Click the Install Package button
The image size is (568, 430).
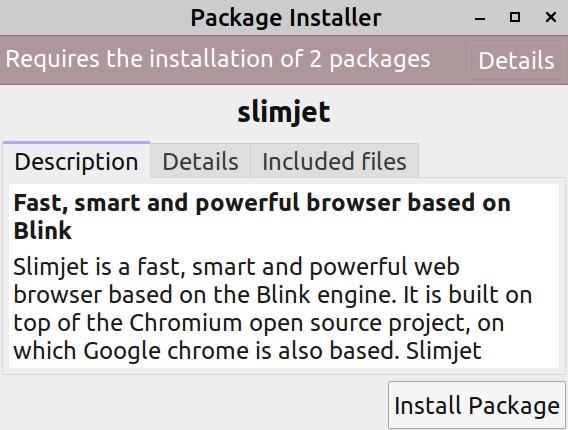pos(477,405)
